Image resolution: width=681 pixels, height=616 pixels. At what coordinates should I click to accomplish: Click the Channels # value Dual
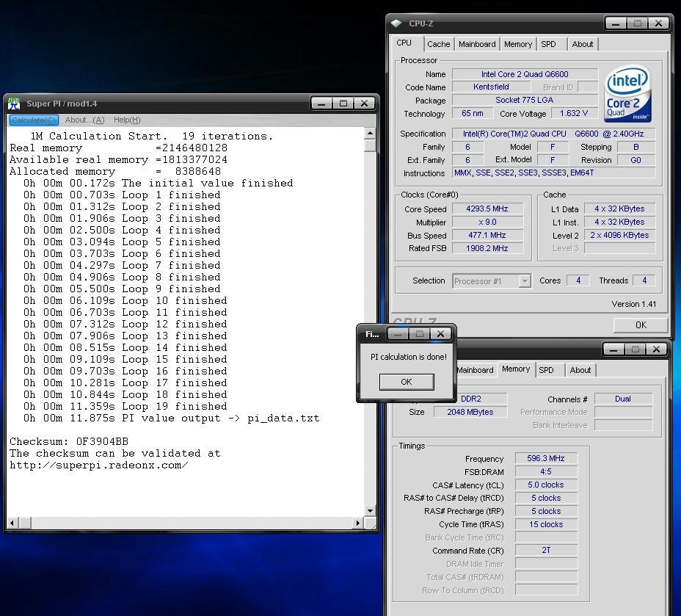(x=623, y=399)
